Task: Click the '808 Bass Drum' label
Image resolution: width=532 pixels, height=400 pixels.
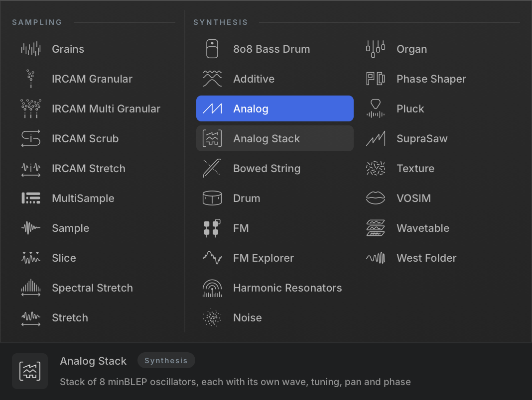Action: click(x=271, y=49)
